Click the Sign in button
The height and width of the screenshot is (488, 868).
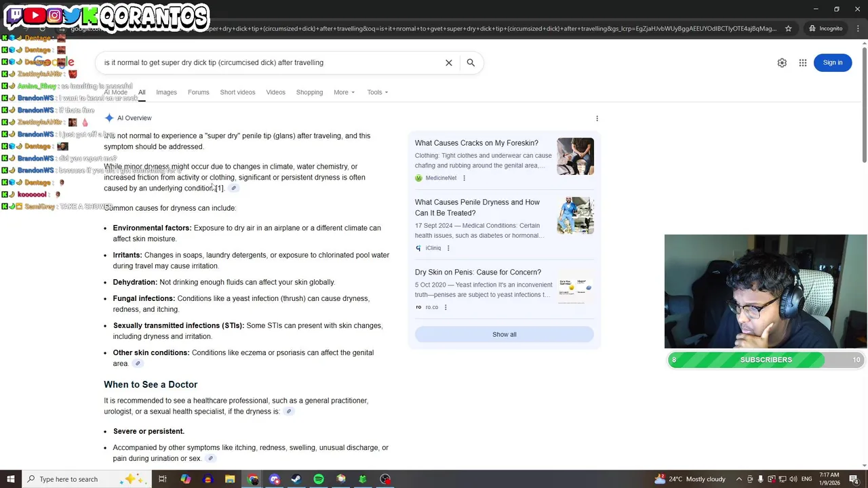point(833,62)
